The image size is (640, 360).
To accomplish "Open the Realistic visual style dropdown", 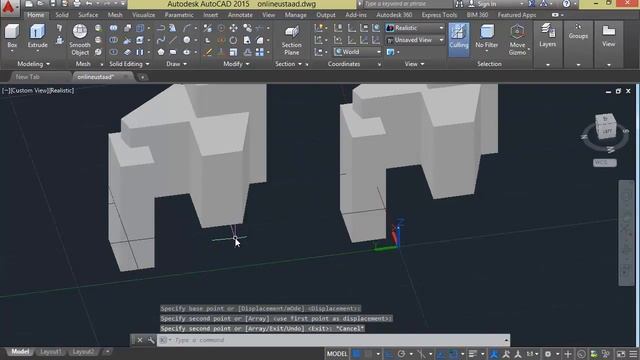I will pyautogui.click(x=415, y=28).
